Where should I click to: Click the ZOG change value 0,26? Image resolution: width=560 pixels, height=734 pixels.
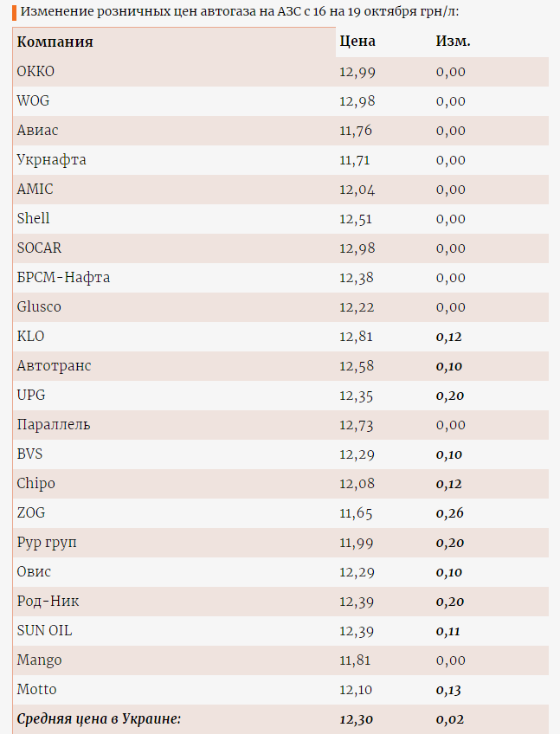click(449, 513)
